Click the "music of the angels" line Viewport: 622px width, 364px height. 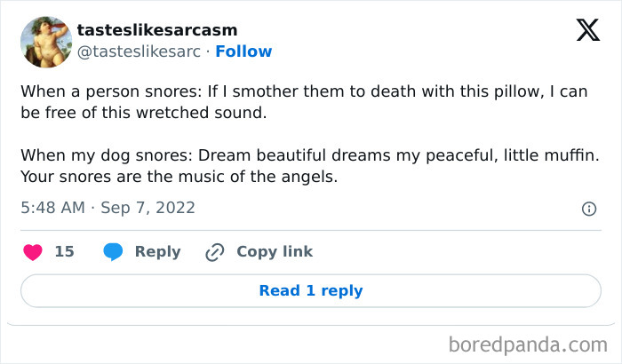pyautogui.click(x=179, y=177)
